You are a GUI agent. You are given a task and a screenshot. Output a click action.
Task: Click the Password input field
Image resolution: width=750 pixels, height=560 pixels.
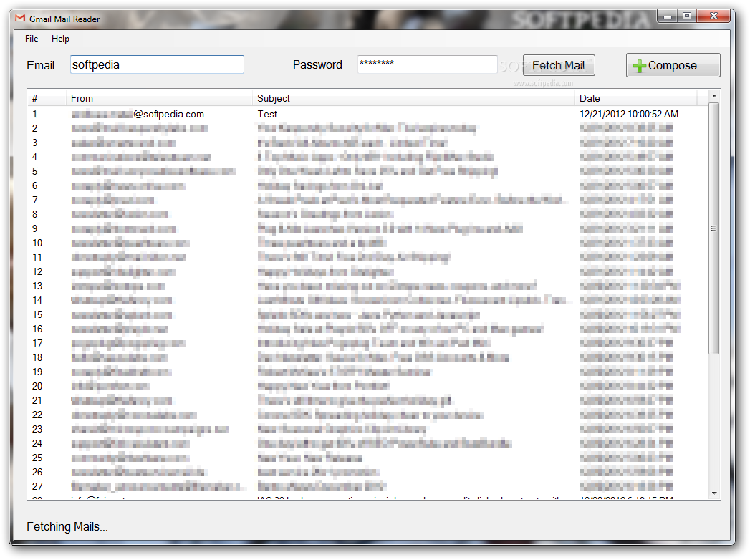click(427, 64)
